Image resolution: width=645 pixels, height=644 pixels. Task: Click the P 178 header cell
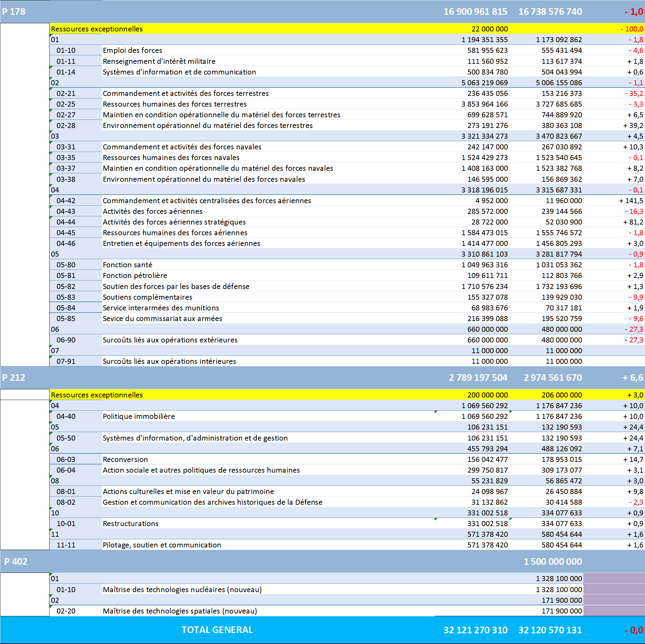click(x=14, y=12)
